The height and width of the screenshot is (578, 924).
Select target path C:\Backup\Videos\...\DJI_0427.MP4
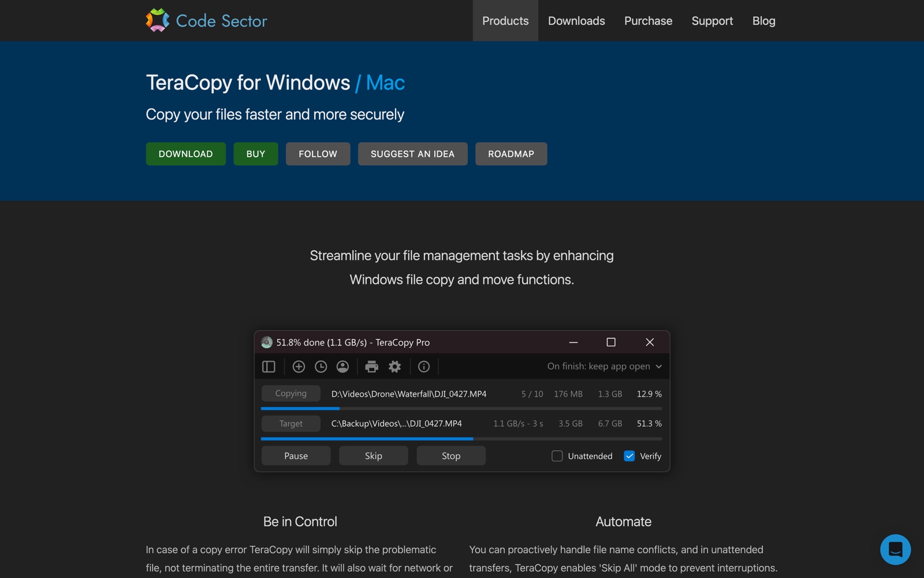pyautogui.click(x=397, y=424)
